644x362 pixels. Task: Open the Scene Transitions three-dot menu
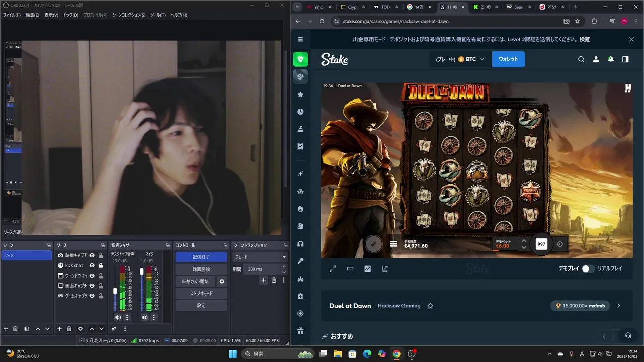(x=284, y=280)
